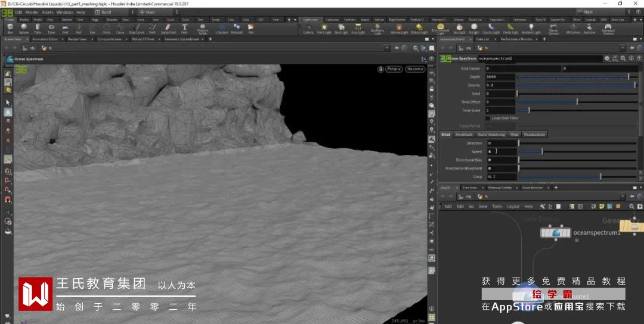Viewport: 644px width, 324px height.
Task: Open the parameter gear settings menu
Action: [607, 58]
